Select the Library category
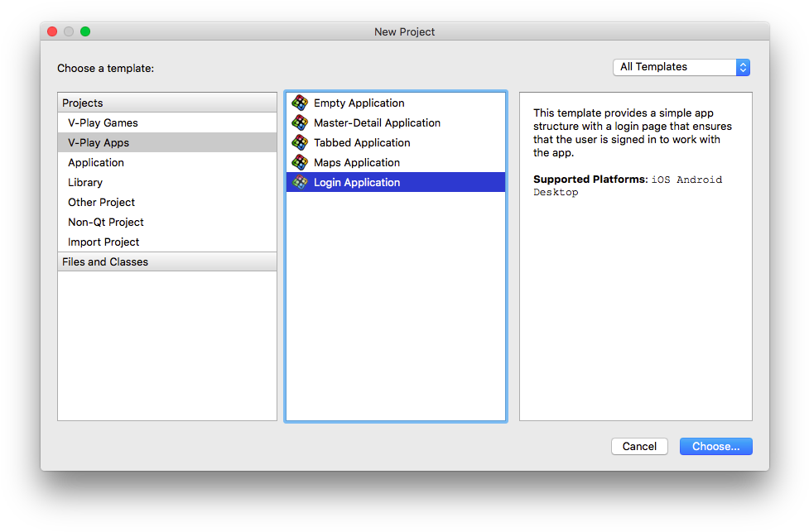The height and width of the screenshot is (532, 809). click(85, 183)
